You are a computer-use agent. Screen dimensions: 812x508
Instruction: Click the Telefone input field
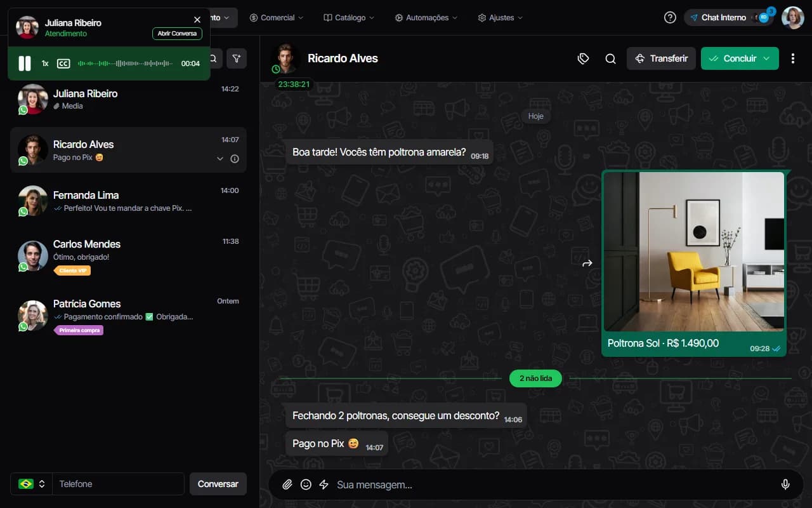[118, 484]
